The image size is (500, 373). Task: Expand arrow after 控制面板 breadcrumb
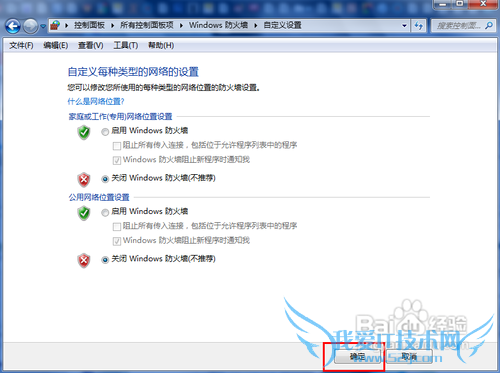113,25
